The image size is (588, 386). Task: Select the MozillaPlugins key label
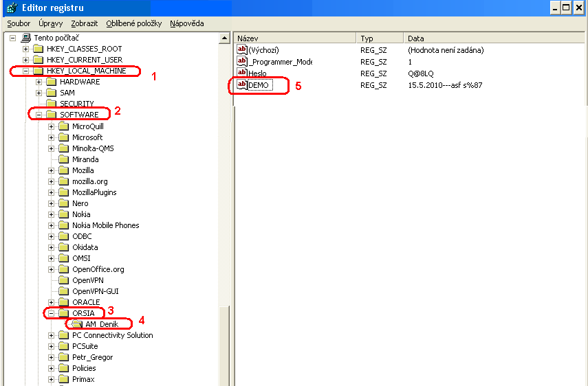(x=94, y=192)
